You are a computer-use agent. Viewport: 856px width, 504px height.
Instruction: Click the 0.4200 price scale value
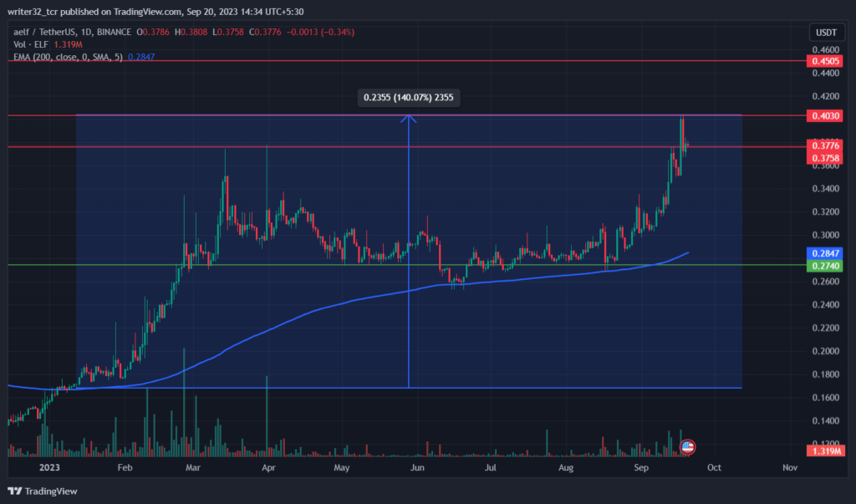point(826,96)
